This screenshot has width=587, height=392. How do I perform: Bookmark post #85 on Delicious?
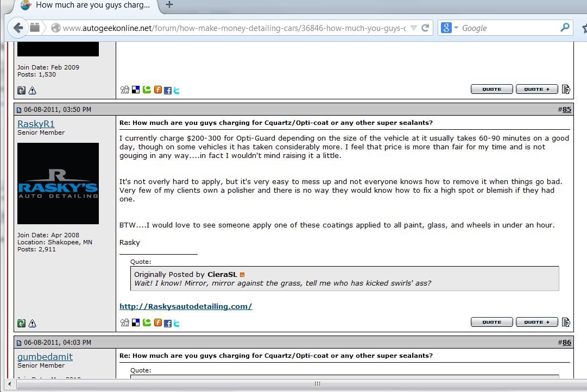[136, 323]
